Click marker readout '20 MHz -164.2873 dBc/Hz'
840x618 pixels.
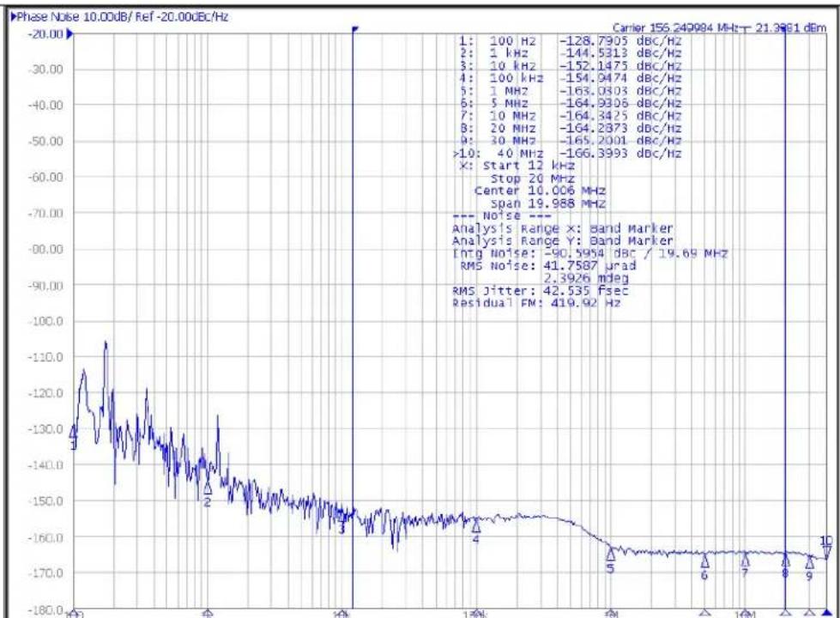pos(570,128)
